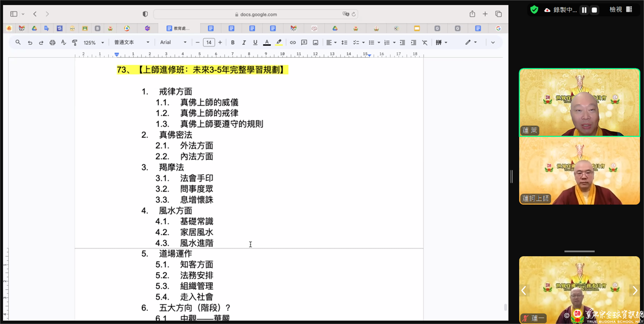This screenshot has width=644, height=324.
Task: Toggle italic formatting
Action: coord(244,43)
